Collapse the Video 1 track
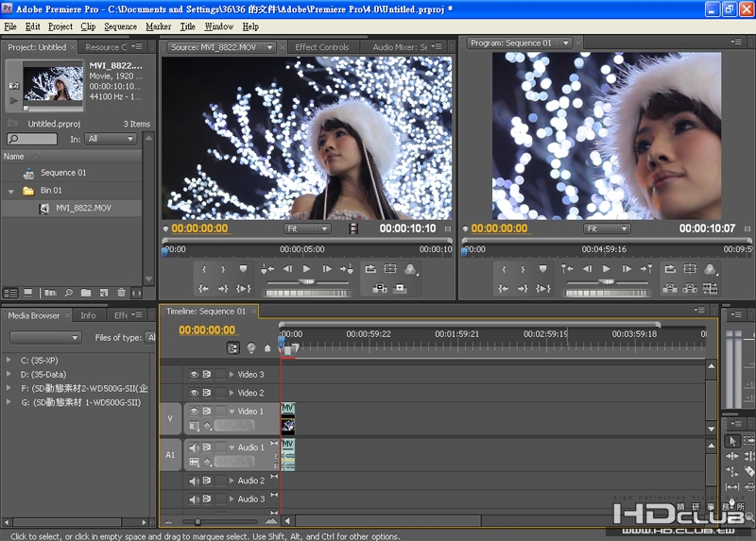 coord(232,412)
